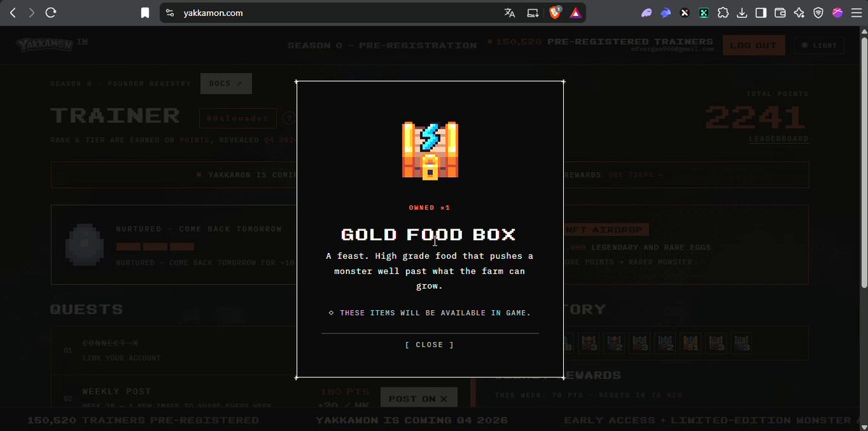Close the Gold Food Box dialog

point(429,345)
